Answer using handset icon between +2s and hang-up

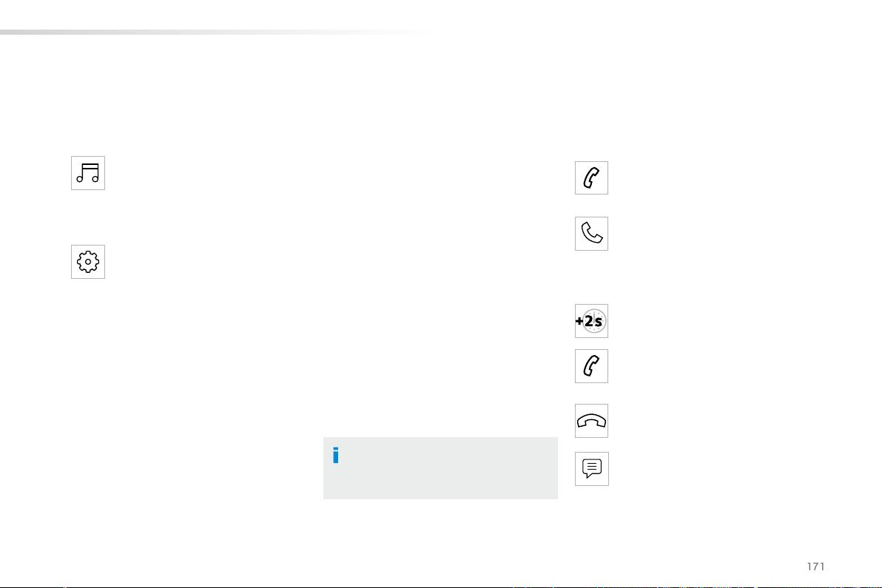tap(591, 366)
